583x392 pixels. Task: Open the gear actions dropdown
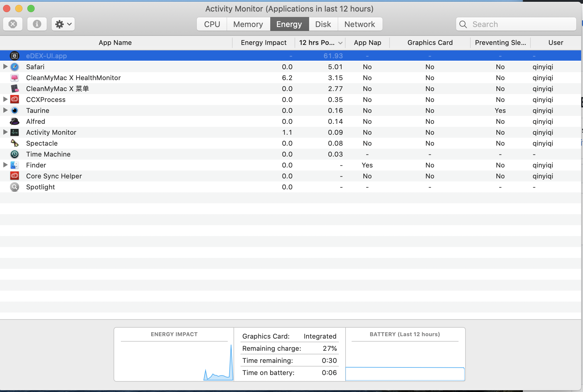63,24
